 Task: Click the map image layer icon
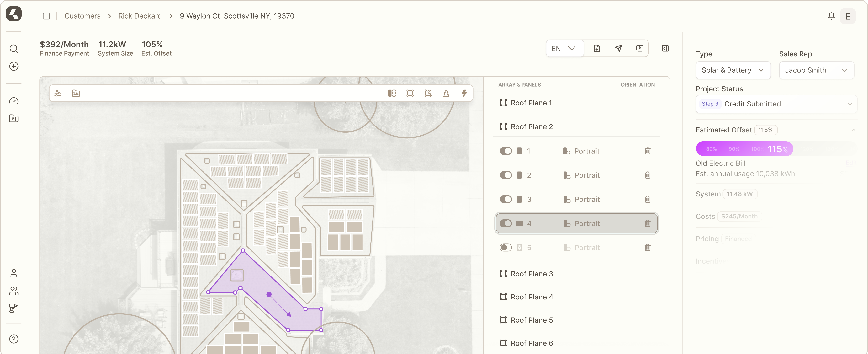[76, 93]
